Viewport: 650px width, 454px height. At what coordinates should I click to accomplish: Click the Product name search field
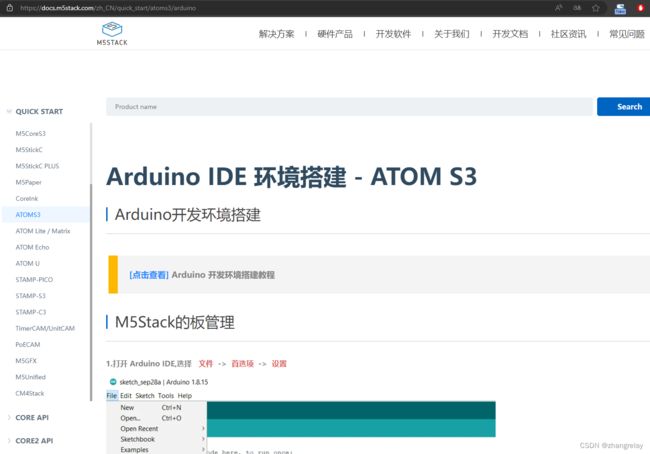[349, 107]
